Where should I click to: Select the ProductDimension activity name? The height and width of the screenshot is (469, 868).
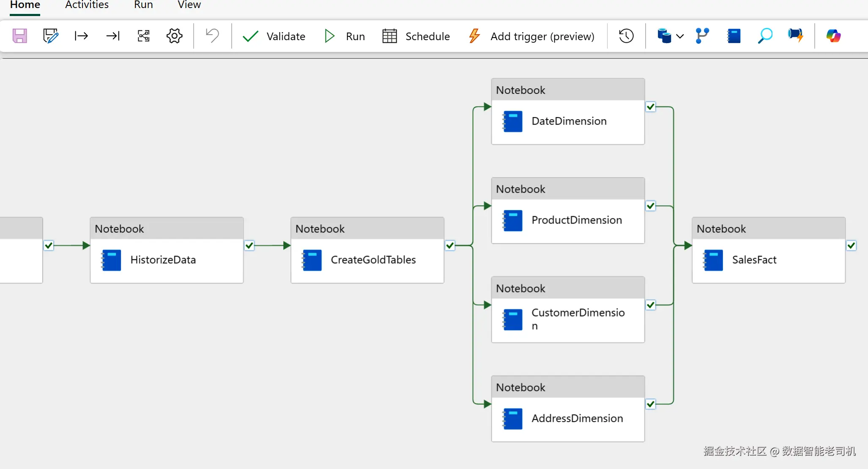click(577, 220)
